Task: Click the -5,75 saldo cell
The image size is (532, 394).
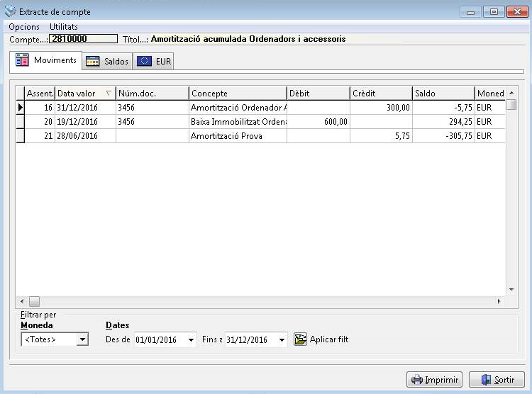Action: tap(443, 108)
